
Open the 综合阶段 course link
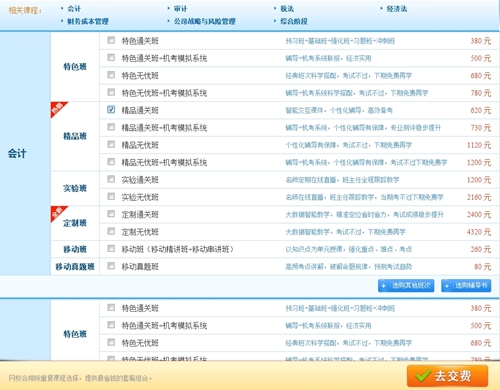[294, 21]
